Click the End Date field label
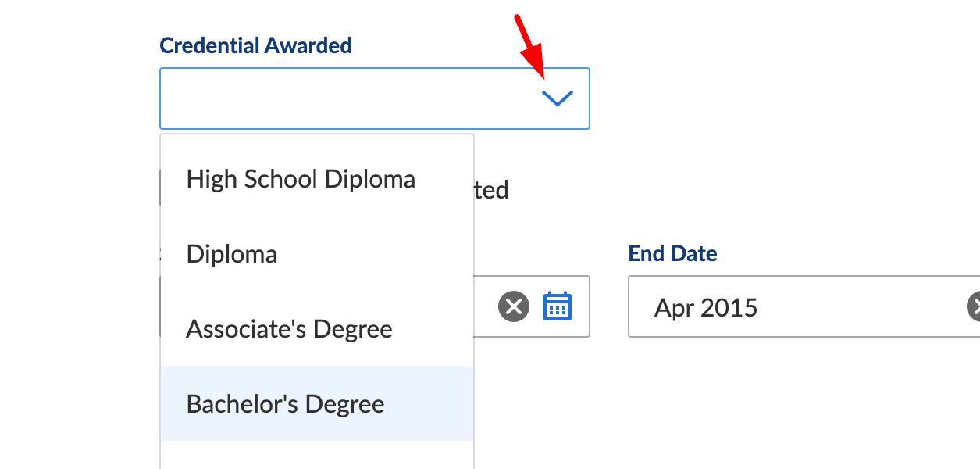This screenshot has width=980, height=469. tap(672, 253)
